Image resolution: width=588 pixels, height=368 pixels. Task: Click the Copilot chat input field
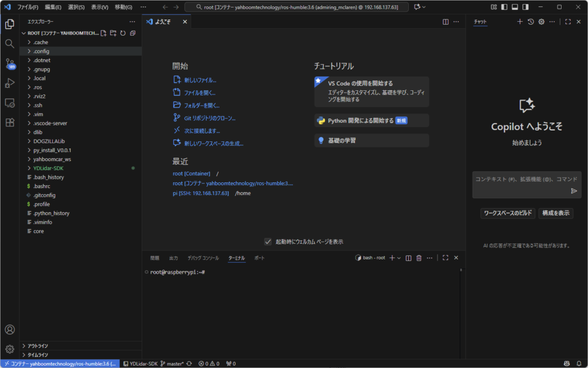pyautogui.click(x=520, y=179)
